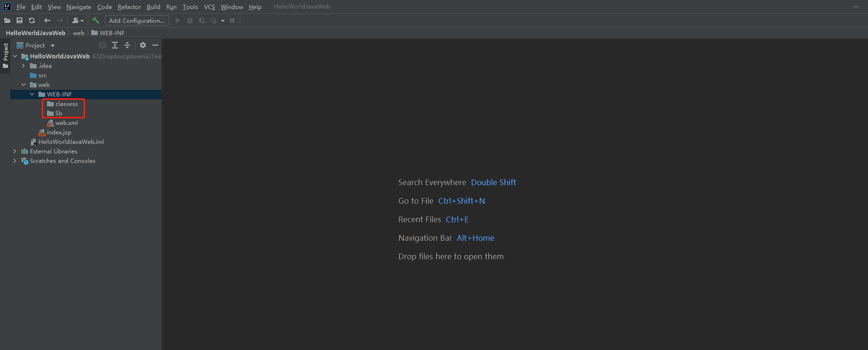868x350 pixels.
Task: Open the Run menu
Action: pos(171,7)
